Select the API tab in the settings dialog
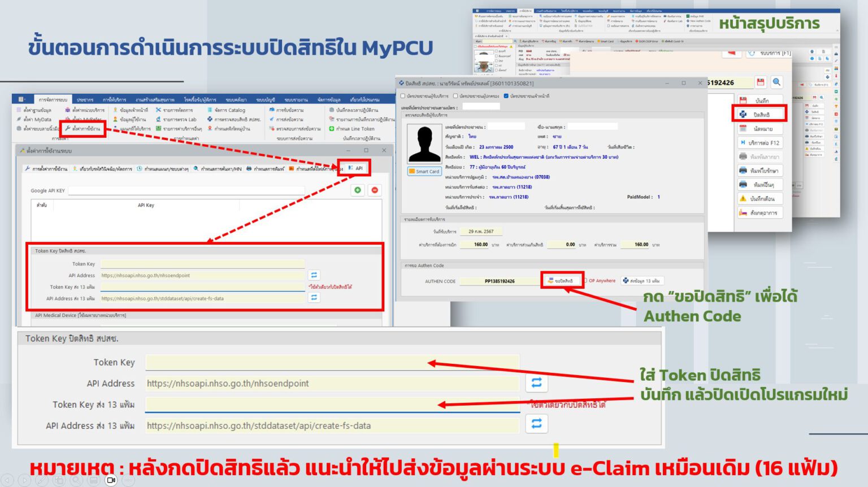The width and height of the screenshot is (868, 487). (x=354, y=168)
